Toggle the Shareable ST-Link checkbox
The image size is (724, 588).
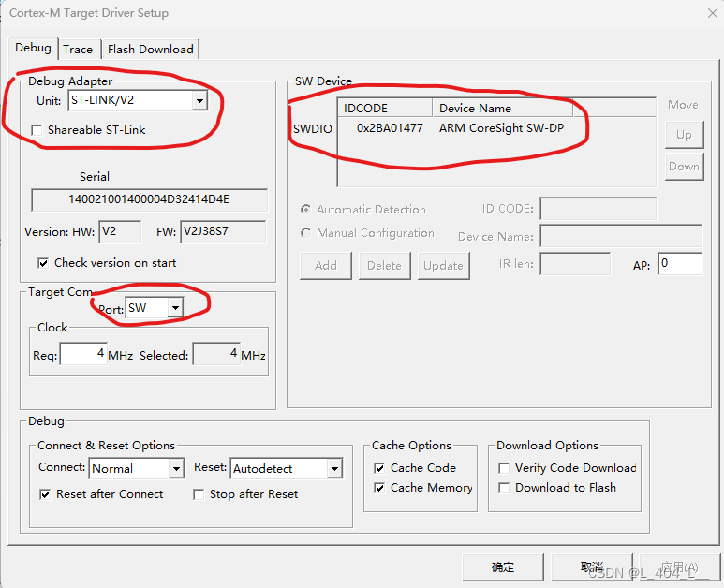point(37,130)
